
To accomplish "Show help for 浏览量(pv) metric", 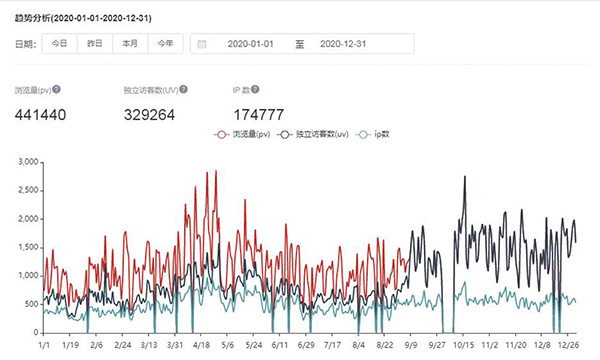I will 56,90.
